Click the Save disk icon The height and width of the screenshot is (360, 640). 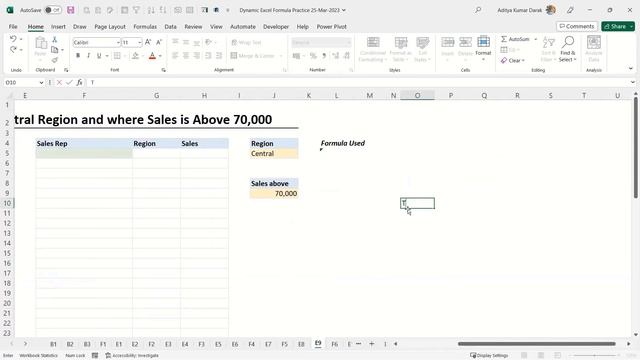(71, 10)
